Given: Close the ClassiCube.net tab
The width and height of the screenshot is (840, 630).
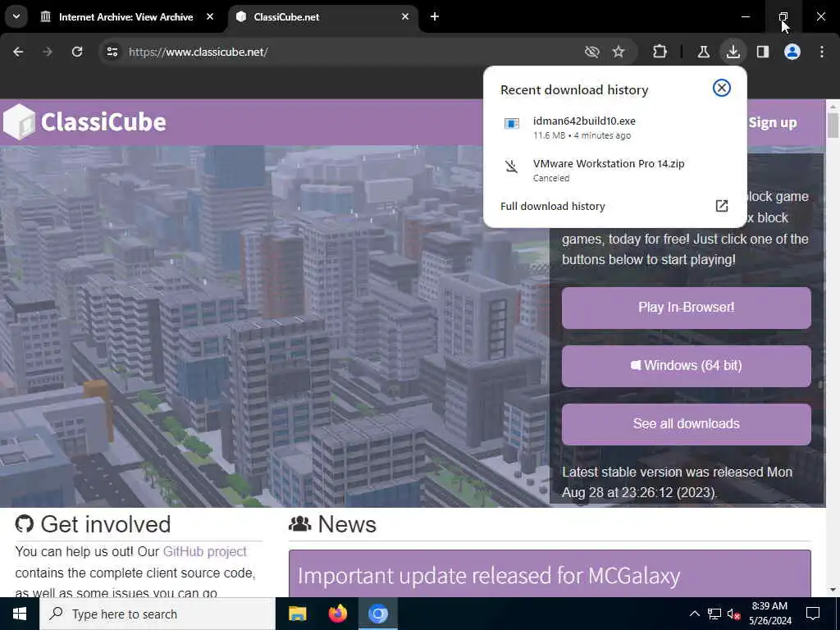Looking at the screenshot, I should tap(405, 17).
